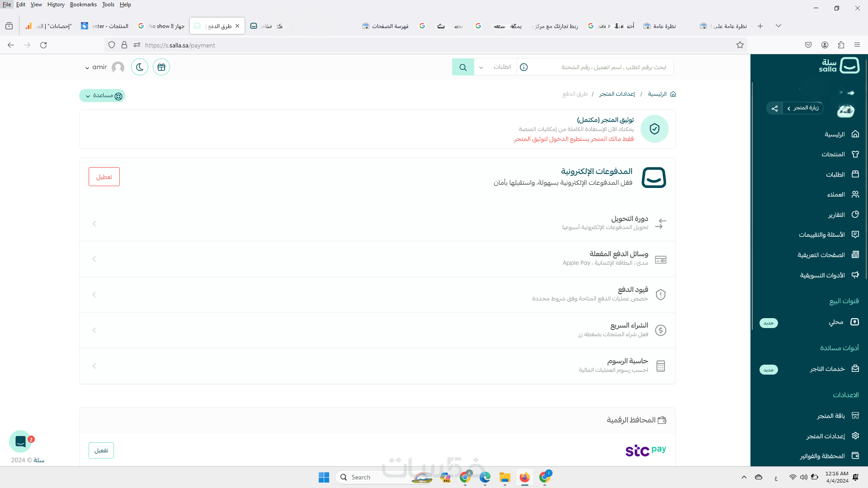This screenshot has width=868, height=488.
Task: Click the الصفحات التعريفية page icon
Action: coord(855,255)
